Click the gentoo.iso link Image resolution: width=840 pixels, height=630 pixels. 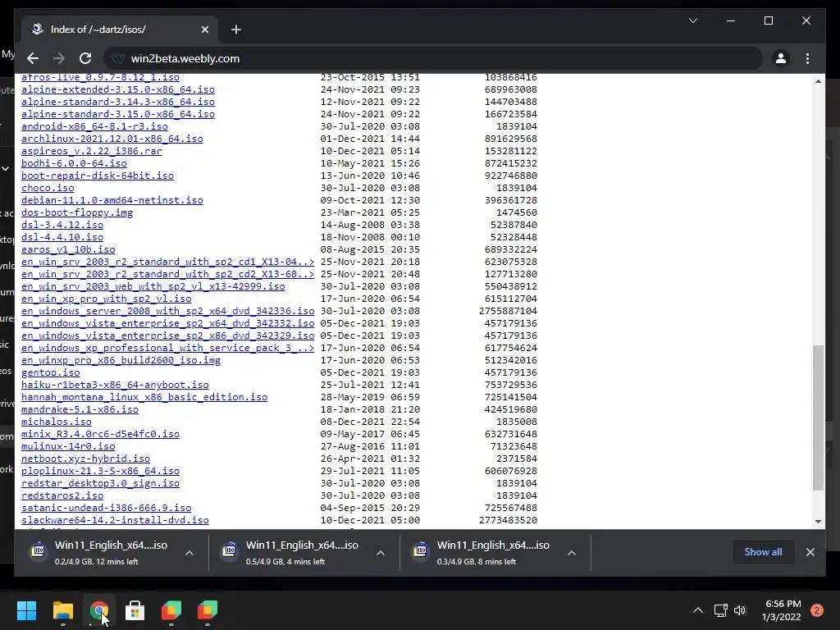tap(50, 373)
